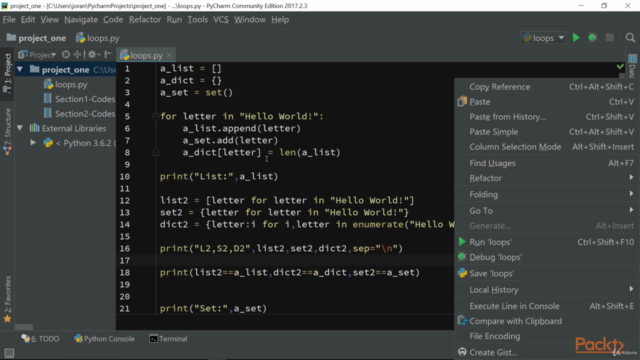Choose Copy Reference from context menu
The image size is (640, 360).
546,87
